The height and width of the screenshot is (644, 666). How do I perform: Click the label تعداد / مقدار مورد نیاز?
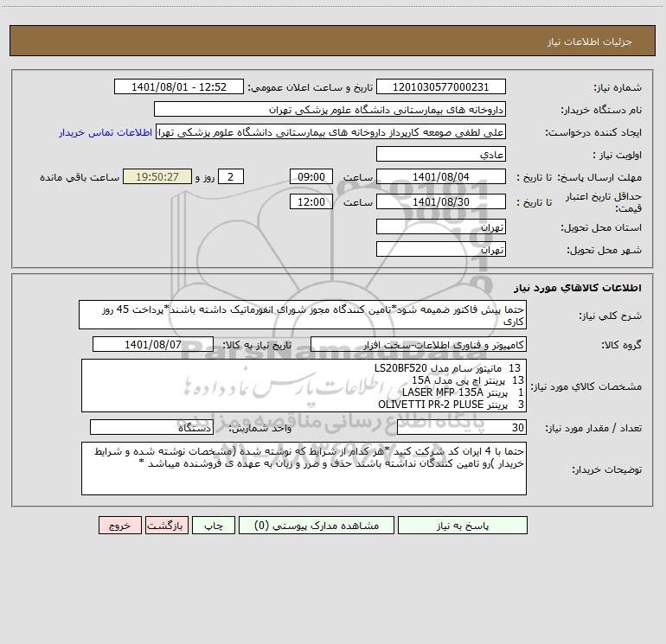point(593,428)
